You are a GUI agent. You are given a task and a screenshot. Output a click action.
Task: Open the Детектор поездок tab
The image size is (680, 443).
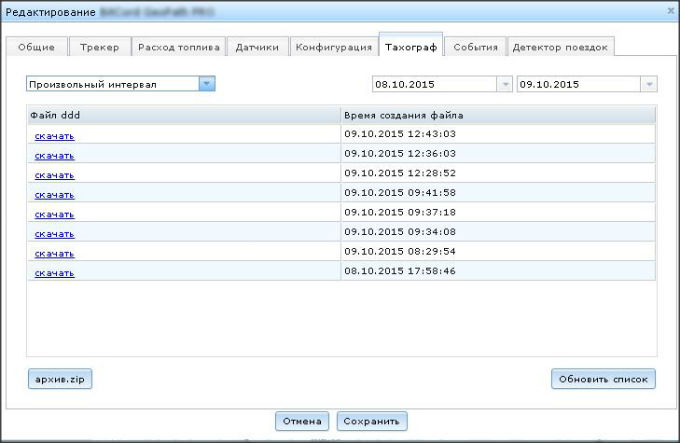559,47
